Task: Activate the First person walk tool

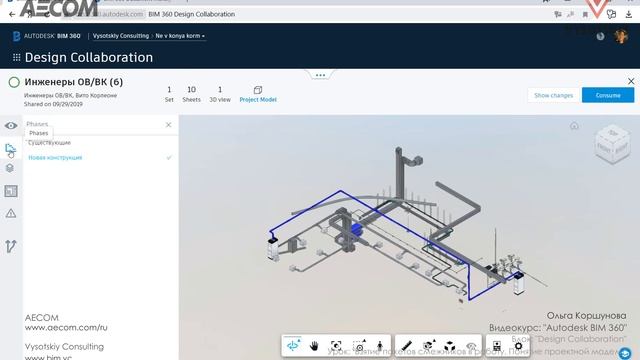Action: [380, 346]
